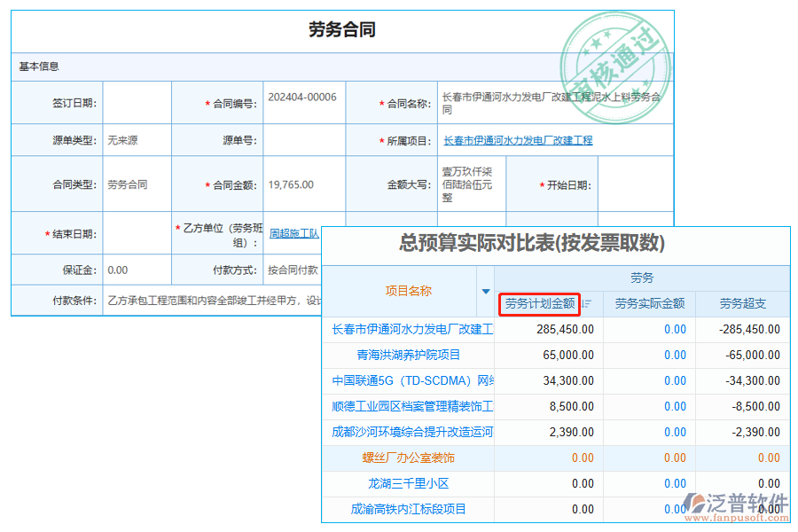Image resolution: width=798 pixels, height=532 pixels.
Task: Click the 保证金 field showing 0.00
Action: point(137,270)
